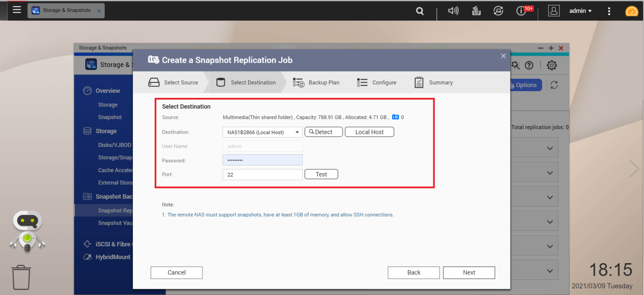Screen dimensions: 644x295
Task: Open the trash bin on desktop
Action: [x=21, y=277]
